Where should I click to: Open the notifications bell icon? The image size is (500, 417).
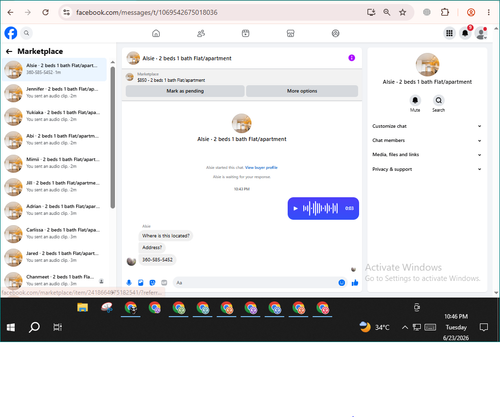465,33
